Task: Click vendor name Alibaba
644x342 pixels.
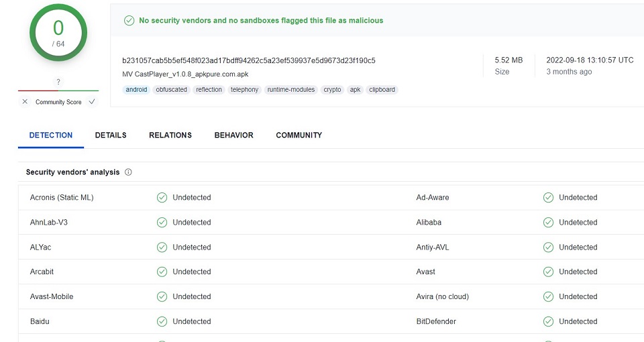Action: click(429, 223)
